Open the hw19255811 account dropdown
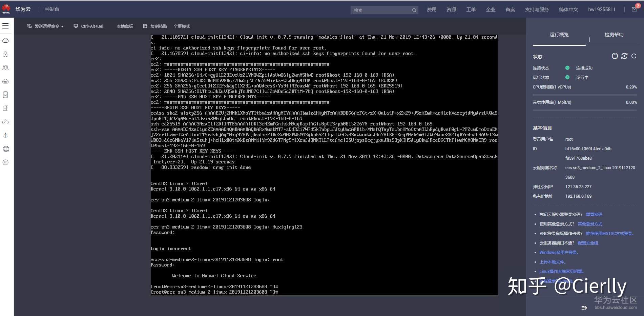The width and height of the screenshot is (644, 316). 602,9
